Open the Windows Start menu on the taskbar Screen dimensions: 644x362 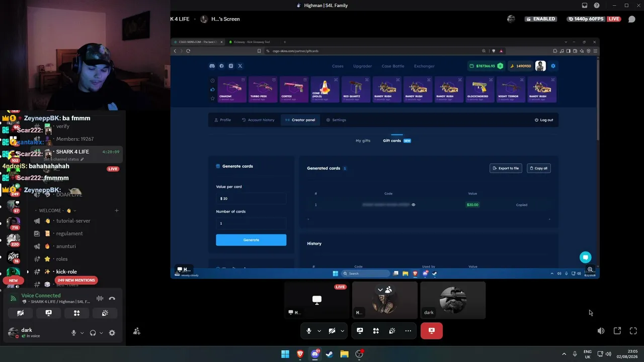pos(285,354)
